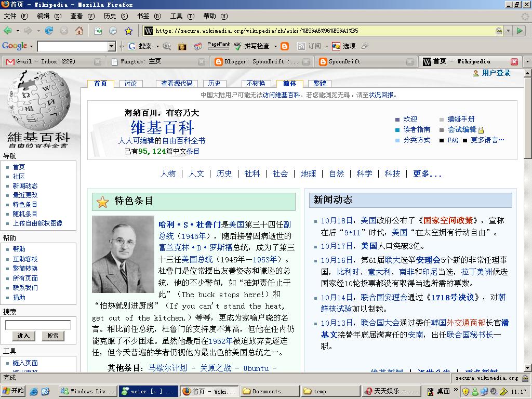Open the 文件 (F) menu
The height and width of the screenshot is (399, 532).
coord(16,16)
